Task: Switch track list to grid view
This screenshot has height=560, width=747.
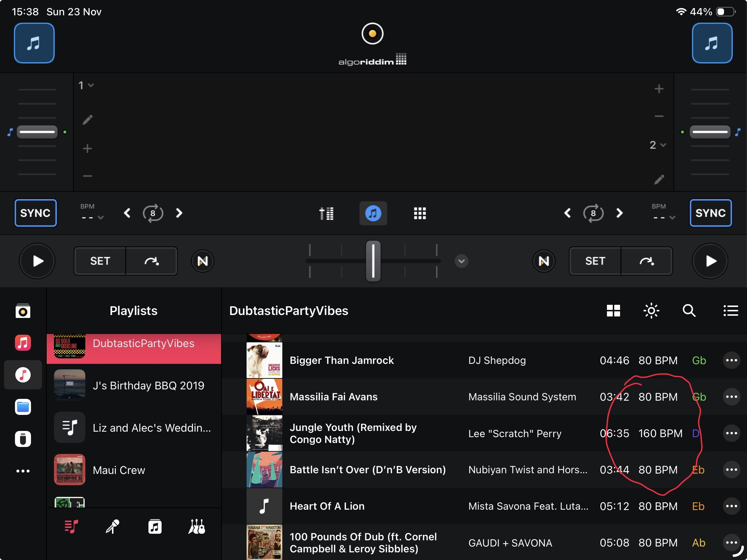Action: [613, 311]
